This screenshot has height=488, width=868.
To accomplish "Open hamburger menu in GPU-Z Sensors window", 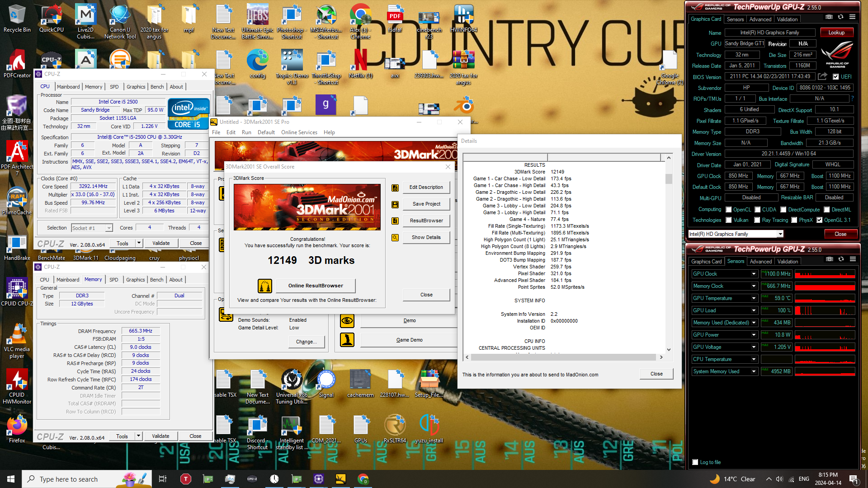I will pyautogui.click(x=853, y=259).
